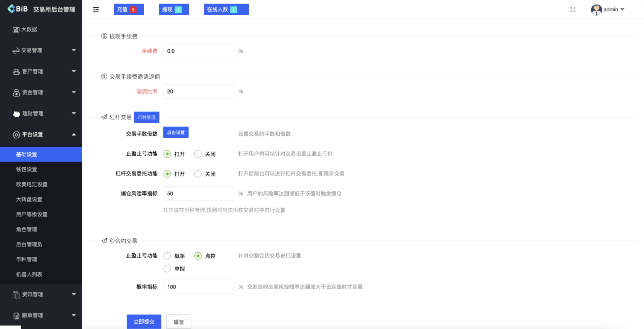
Task: Open the 钱包设置 submenu item
Action: coord(41,169)
